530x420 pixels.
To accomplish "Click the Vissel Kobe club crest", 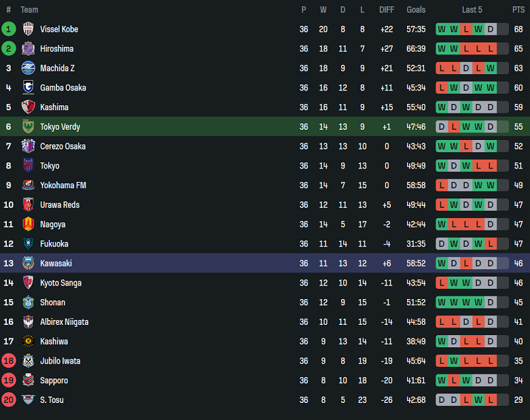I will click(x=28, y=29).
